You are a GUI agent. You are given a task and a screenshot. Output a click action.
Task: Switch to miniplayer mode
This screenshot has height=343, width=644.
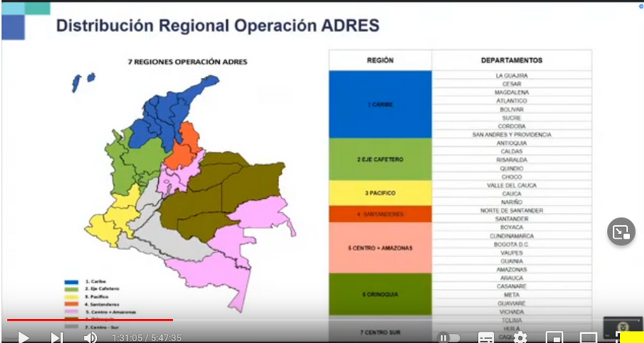tap(554, 338)
